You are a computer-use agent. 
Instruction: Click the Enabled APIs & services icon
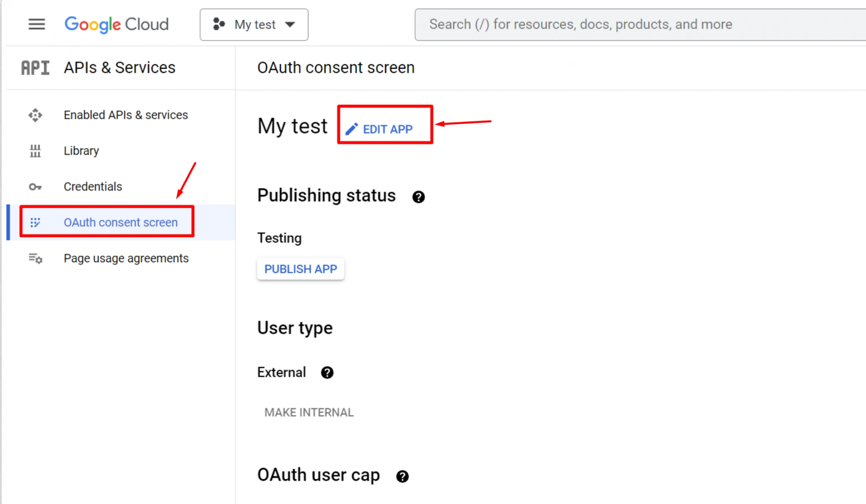[35, 115]
